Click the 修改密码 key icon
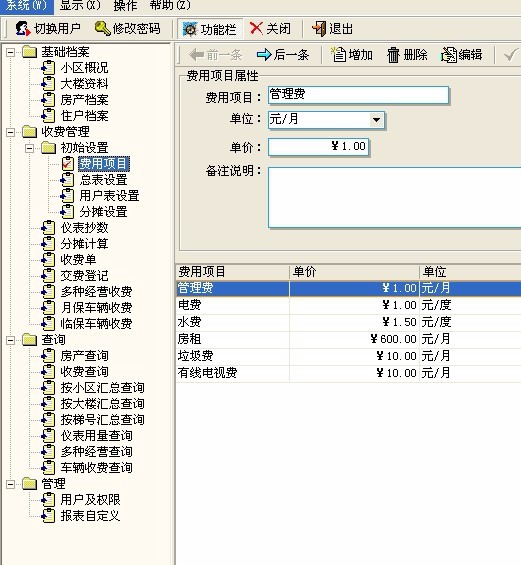This screenshot has width=521, height=565. pyautogui.click(x=102, y=28)
